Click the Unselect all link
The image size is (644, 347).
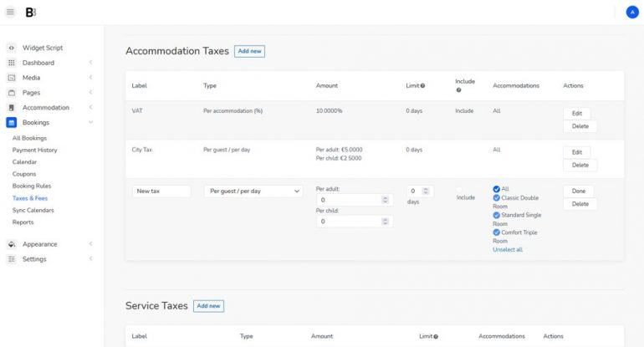click(x=508, y=250)
